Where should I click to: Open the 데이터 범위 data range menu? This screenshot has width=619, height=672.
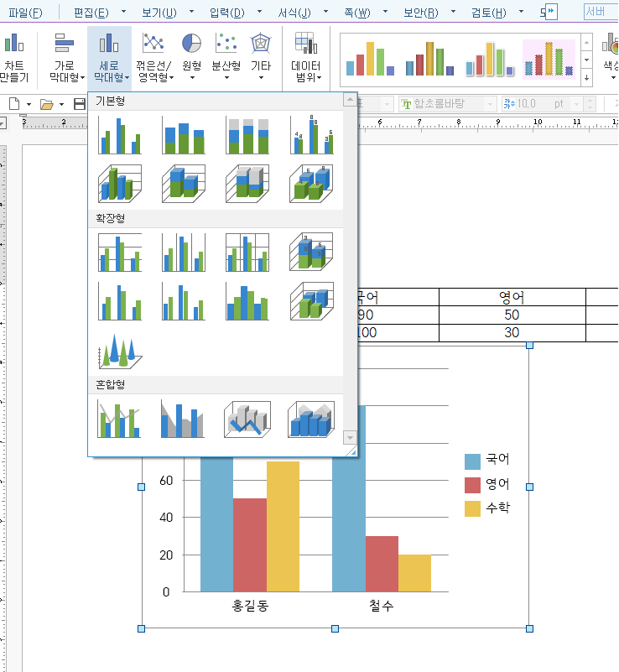coord(306,58)
